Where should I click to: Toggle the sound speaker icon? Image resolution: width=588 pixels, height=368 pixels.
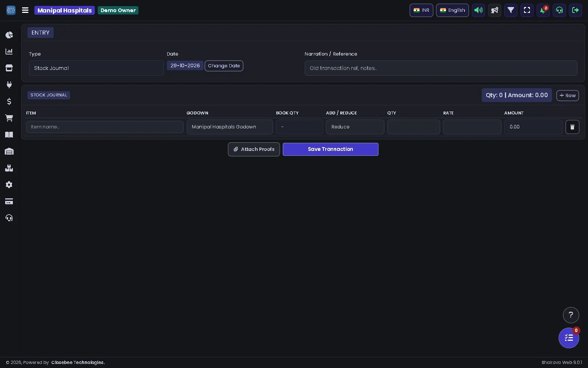[478, 10]
